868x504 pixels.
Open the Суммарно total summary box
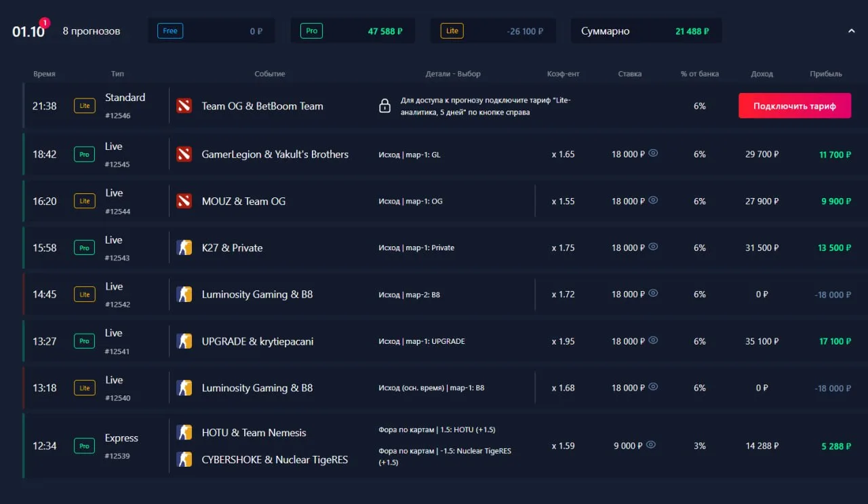pos(646,31)
